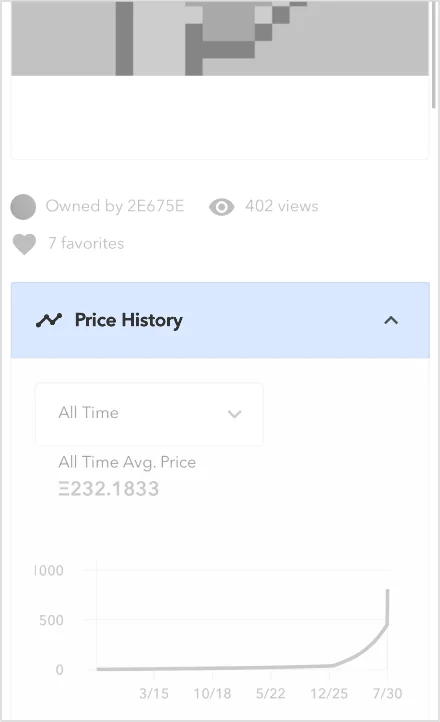Image resolution: width=440 pixels, height=722 pixels.
Task: Click the Price History chart-line icon
Action: pos(49,320)
